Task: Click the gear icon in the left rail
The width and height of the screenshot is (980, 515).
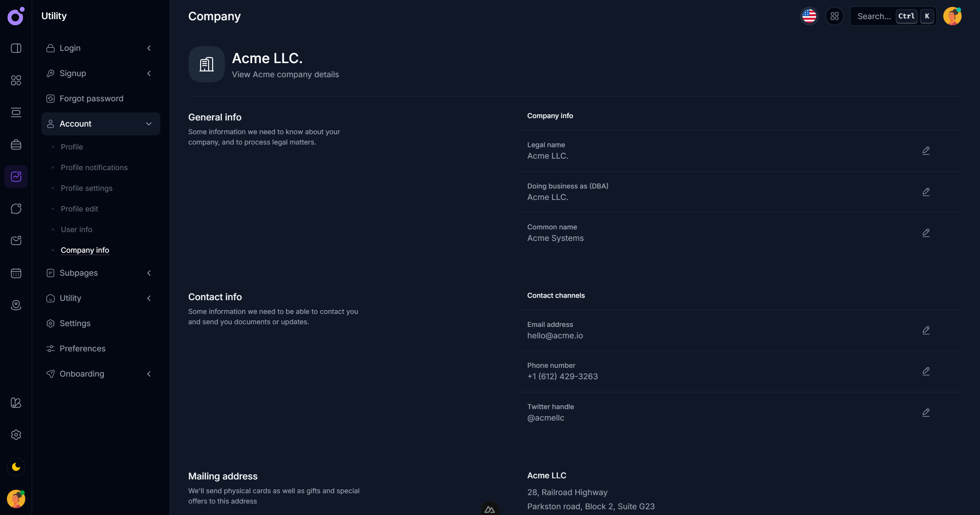Action: (16, 435)
